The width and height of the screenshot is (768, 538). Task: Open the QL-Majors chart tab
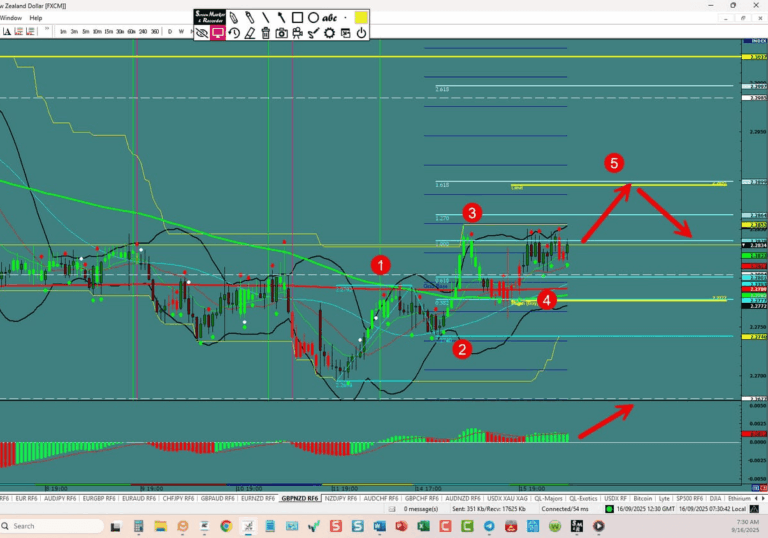click(x=548, y=498)
